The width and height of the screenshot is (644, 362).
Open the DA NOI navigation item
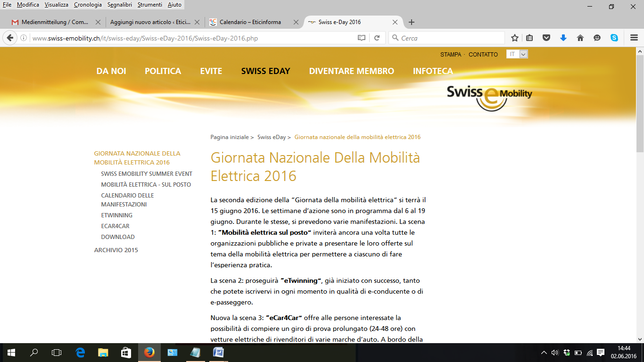111,71
